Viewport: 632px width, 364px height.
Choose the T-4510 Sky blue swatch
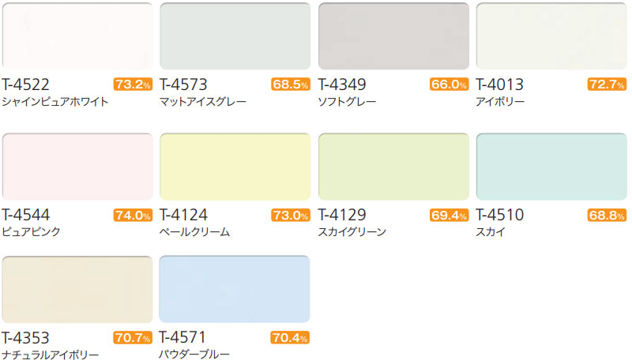coord(551,167)
